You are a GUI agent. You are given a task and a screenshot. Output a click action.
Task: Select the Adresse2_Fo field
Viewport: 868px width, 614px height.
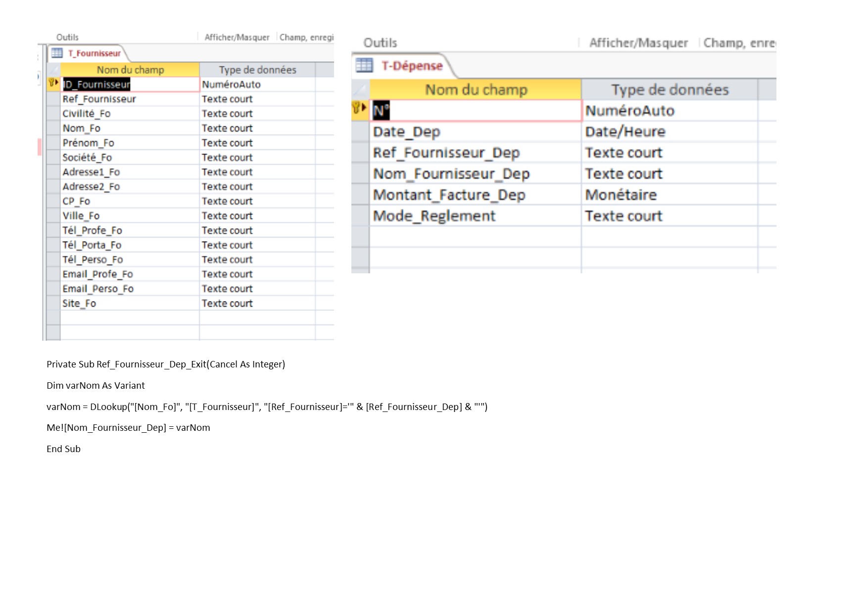[x=130, y=187]
